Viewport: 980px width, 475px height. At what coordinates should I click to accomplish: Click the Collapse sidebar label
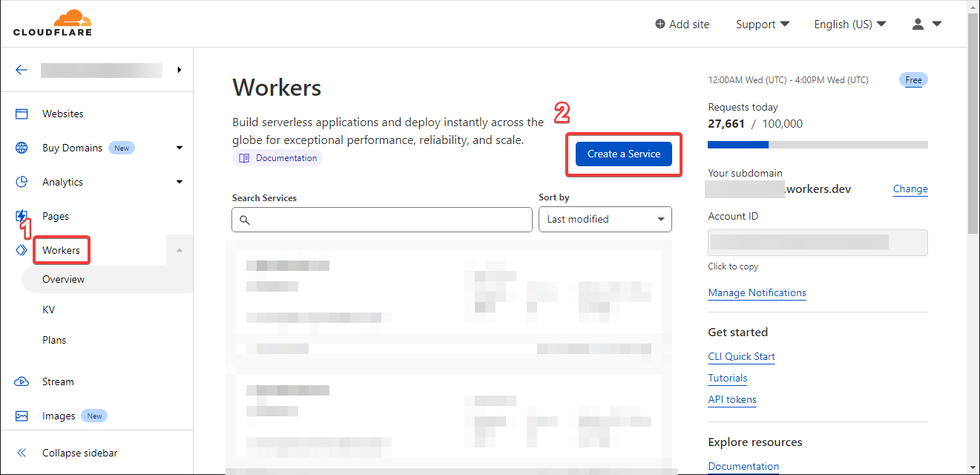click(x=79, y=453)
